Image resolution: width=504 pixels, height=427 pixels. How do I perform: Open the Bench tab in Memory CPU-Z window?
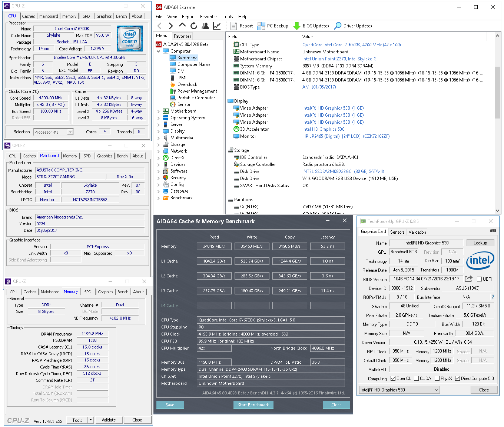point(123,292)
